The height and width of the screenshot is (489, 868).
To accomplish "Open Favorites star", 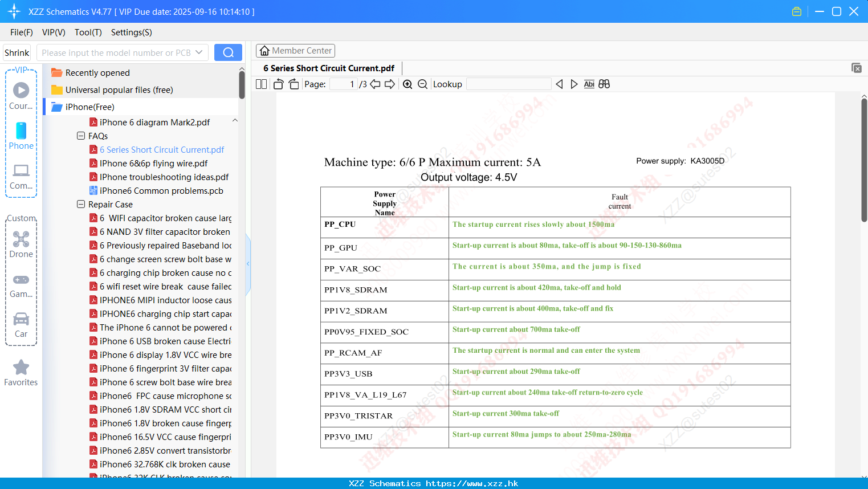I will click(x=21, y=373).
